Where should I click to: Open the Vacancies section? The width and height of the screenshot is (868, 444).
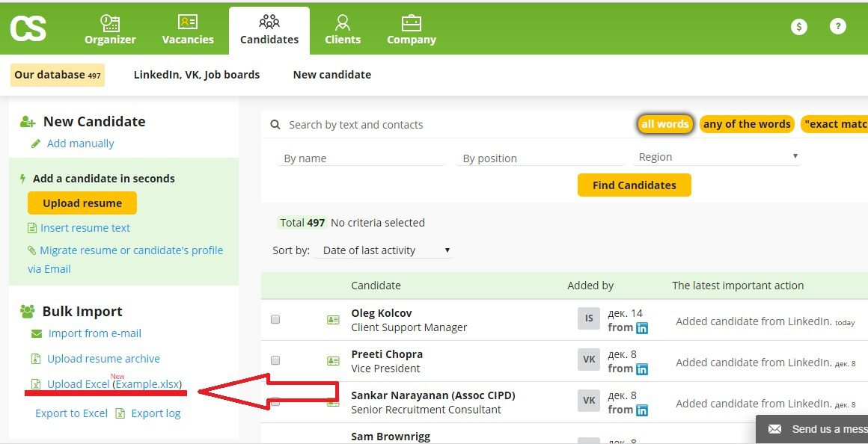[188, 30]
